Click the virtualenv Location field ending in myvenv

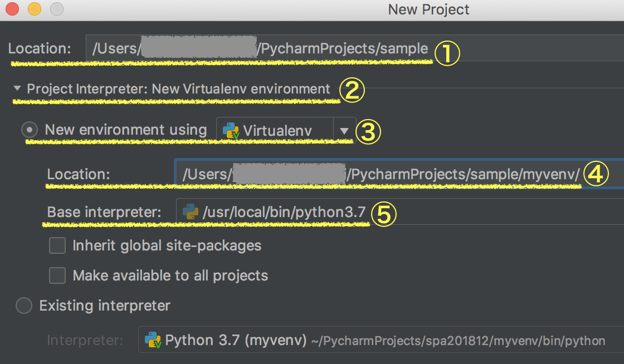tap(399, 174)
